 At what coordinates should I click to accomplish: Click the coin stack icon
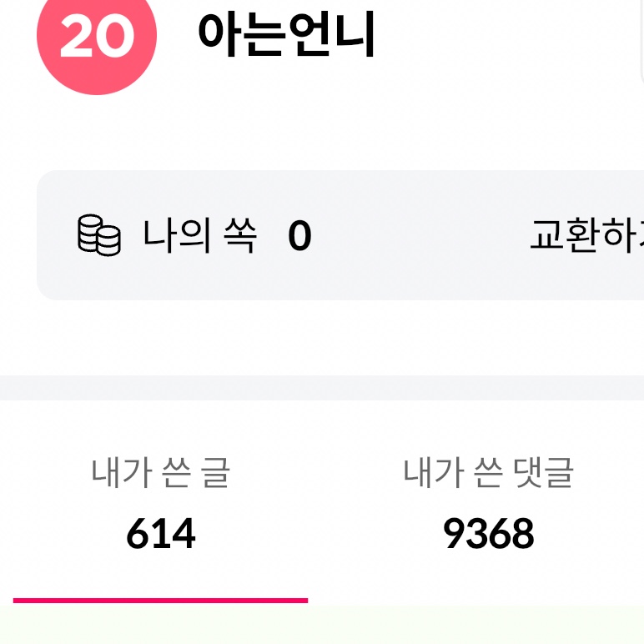99,235
